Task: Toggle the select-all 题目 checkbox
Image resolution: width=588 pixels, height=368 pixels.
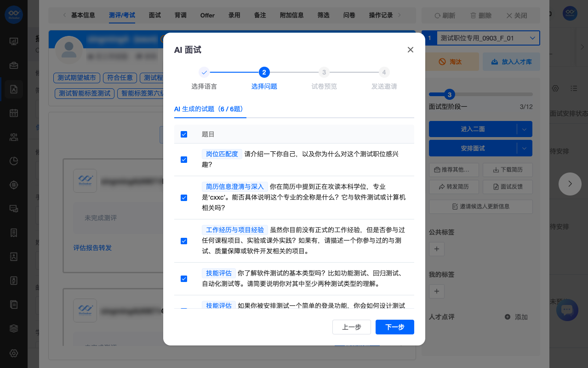Action: [x=184, y=134]
